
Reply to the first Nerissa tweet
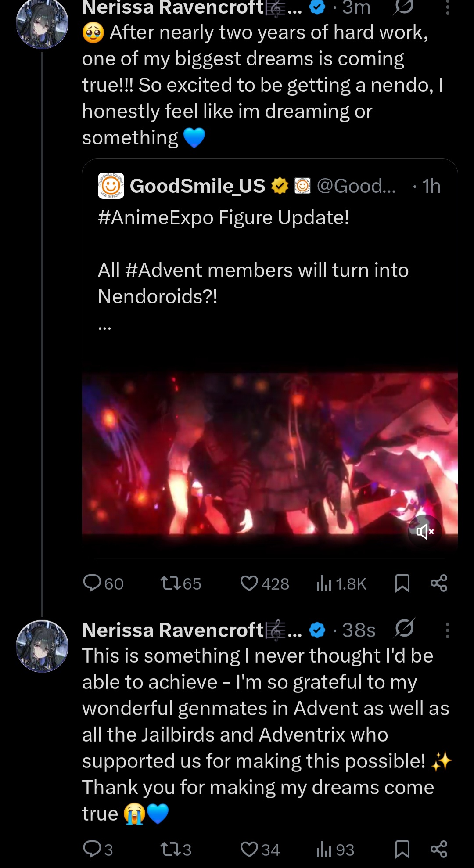[x=92, y=583]
